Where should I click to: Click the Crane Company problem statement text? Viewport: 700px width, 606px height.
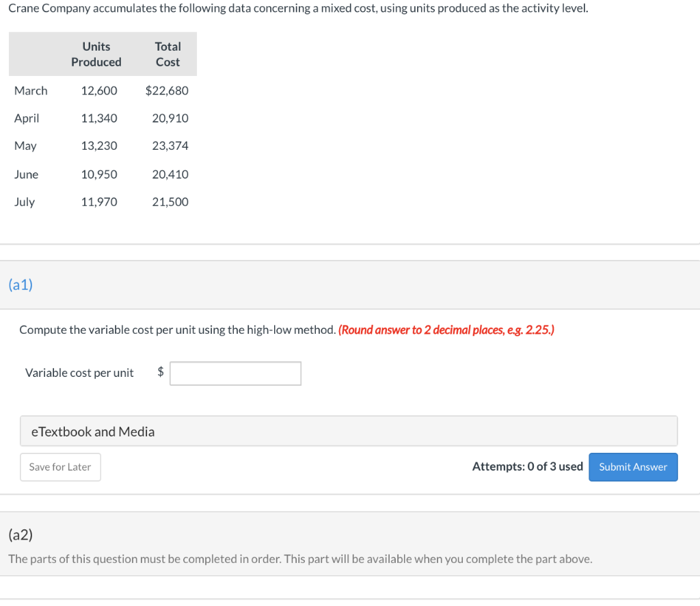click(298, 8)
